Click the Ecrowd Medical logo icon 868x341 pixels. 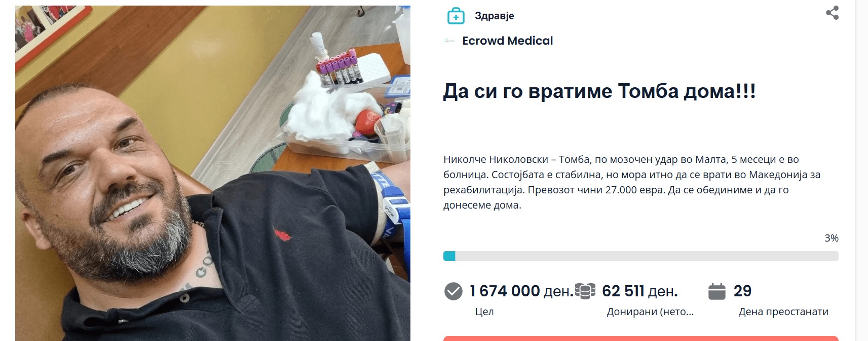click(449, 41)
